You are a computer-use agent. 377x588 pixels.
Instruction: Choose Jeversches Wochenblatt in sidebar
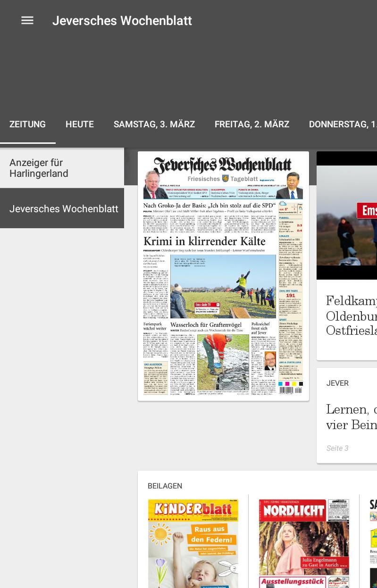click(62, 208)
